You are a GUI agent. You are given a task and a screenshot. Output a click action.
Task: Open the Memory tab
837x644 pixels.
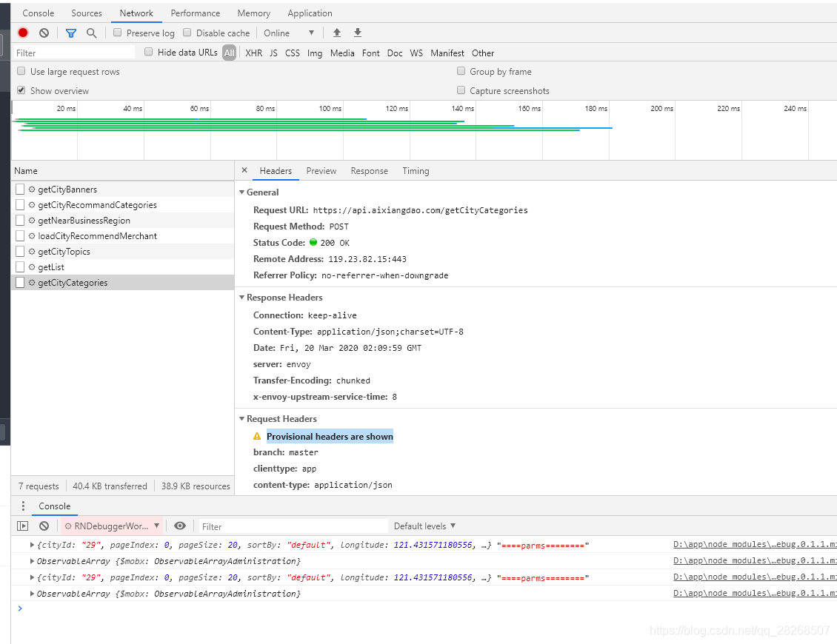click(253, 13)
